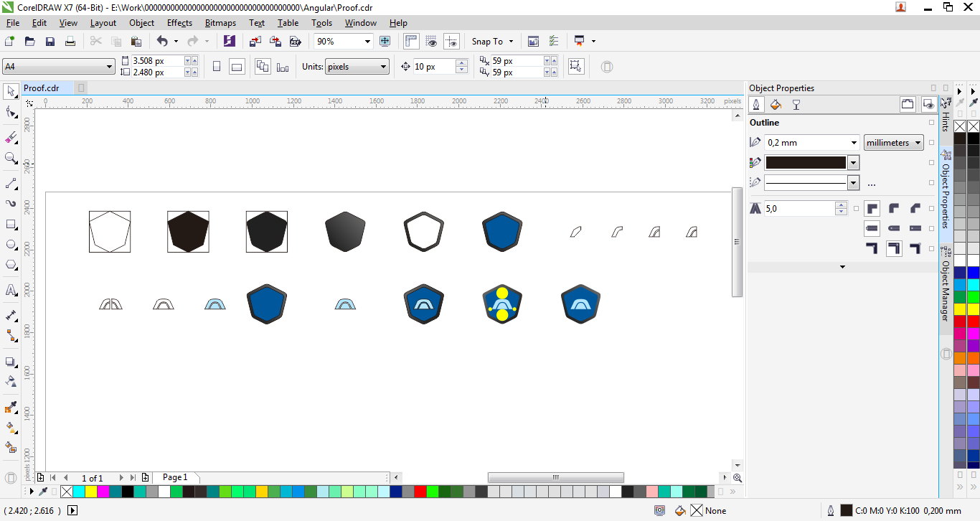The image size is (980, 521).
Task: Apply no color in the bottom palette
Action: (x=67, y=492)
